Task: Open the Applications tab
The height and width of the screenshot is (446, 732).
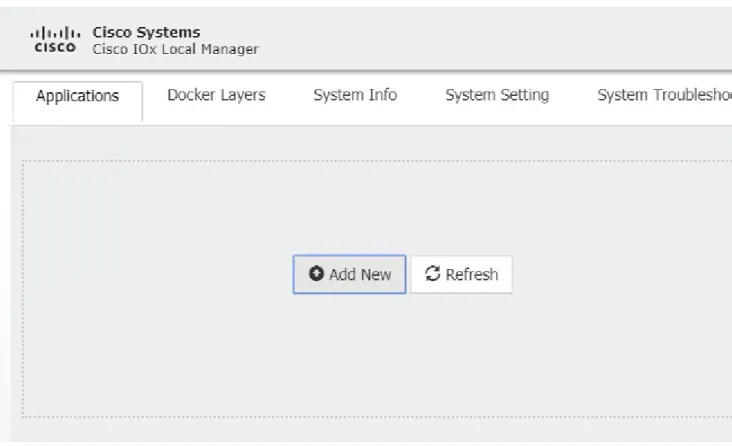Action: coord(77,101)
